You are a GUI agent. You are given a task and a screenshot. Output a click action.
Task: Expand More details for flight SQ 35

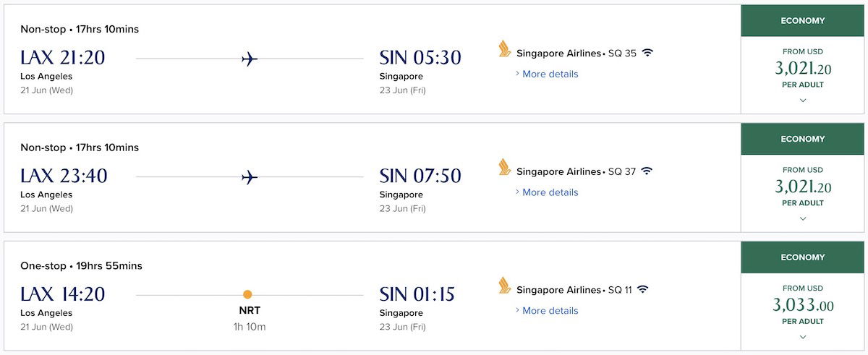pyautogui.click(x=550, y=74)
